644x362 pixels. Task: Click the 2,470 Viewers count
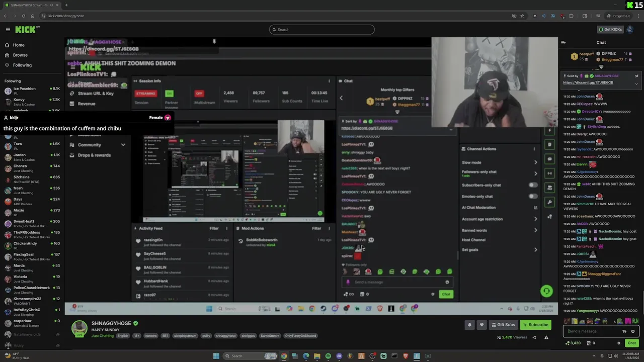(512, 337)
